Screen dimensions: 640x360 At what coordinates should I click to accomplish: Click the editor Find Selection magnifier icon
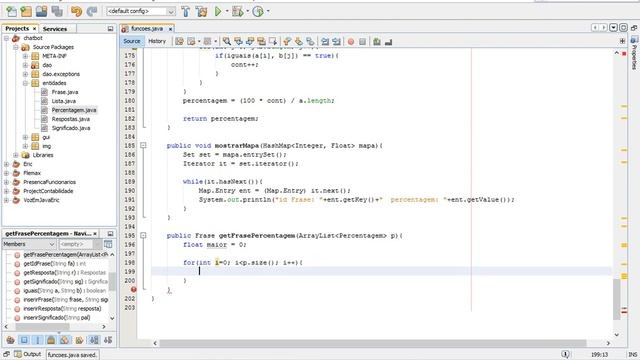pos(227,41)
